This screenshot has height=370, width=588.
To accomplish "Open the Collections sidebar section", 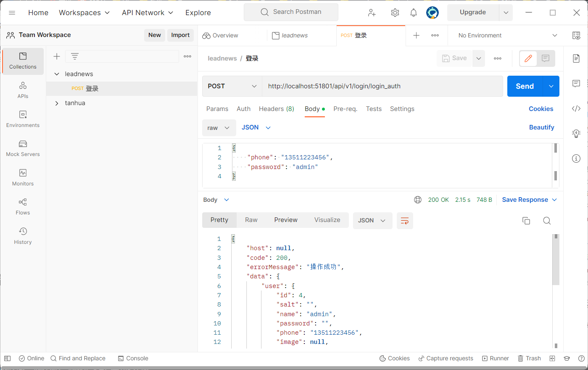I will (x=23, y=61).
